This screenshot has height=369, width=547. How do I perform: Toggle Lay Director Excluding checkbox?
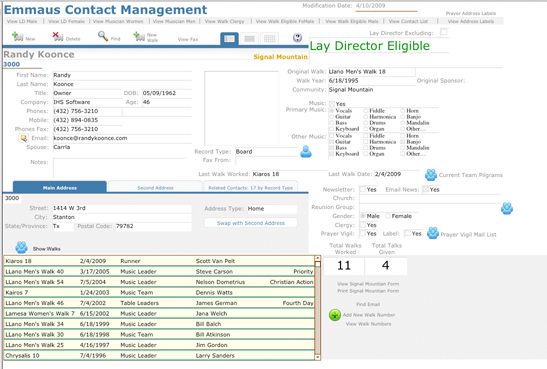pyautogui.click(x=444, y=32)
